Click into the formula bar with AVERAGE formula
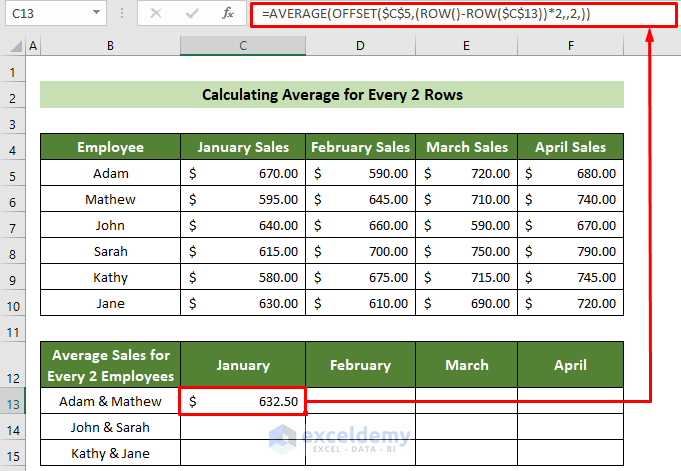 point(463,14)
